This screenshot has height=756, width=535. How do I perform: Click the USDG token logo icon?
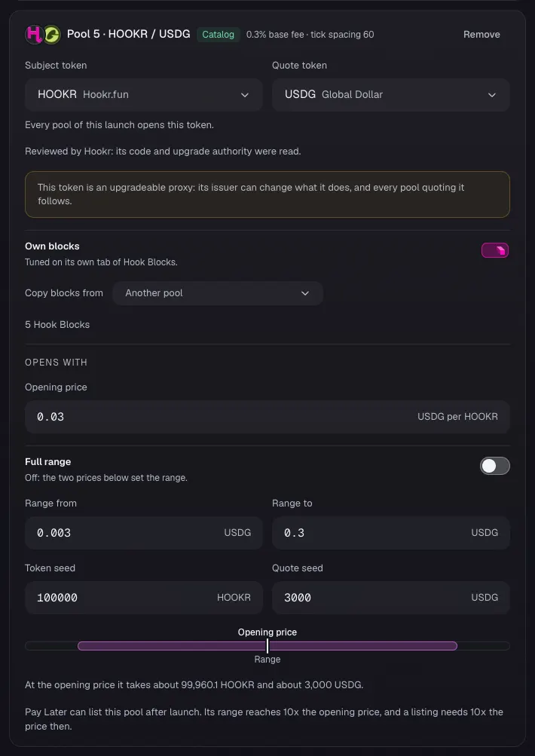coord(52,35)
